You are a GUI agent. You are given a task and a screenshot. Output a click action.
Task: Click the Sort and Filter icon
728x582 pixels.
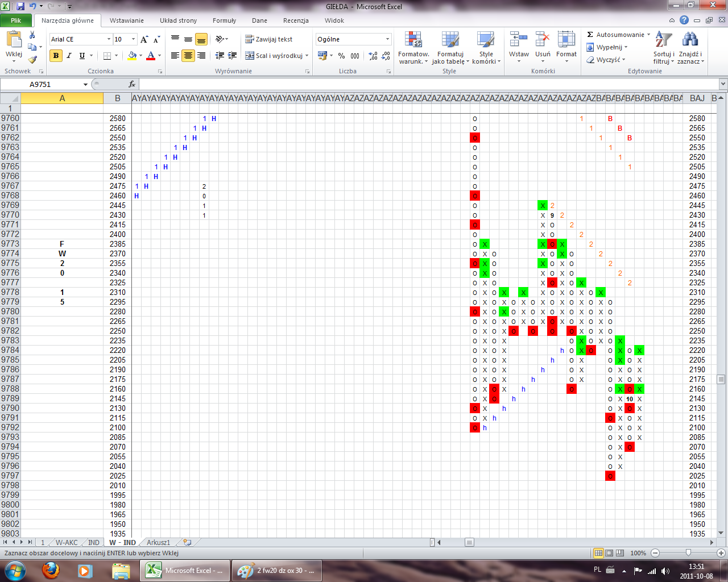pyautogui.click(x=663, y=41)
